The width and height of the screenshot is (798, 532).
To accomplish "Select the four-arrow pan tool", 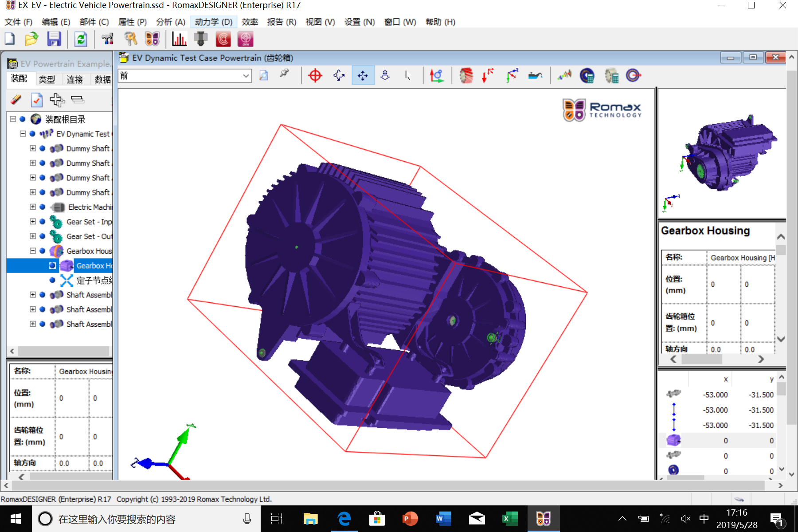I will pos(363,75).
